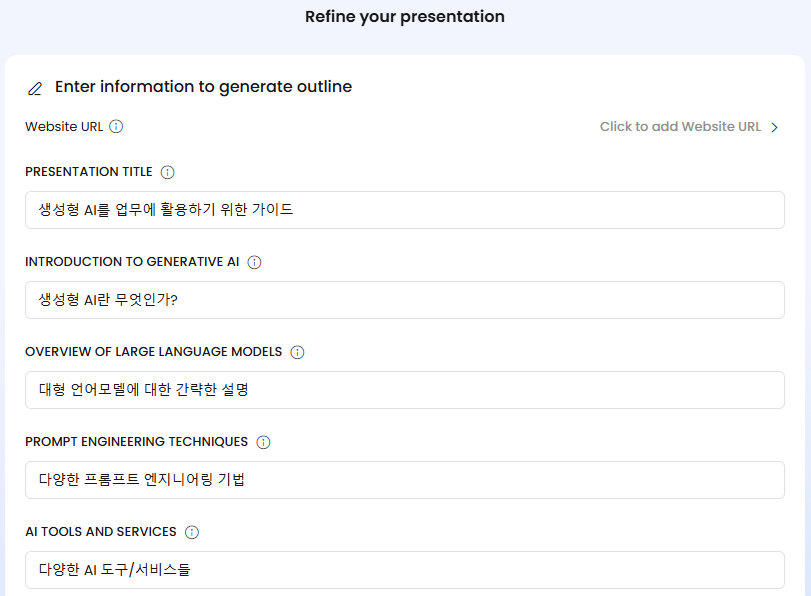Screen dimensions: 811x596
Task: Click the Website URL label text
Action: (64, 127)
